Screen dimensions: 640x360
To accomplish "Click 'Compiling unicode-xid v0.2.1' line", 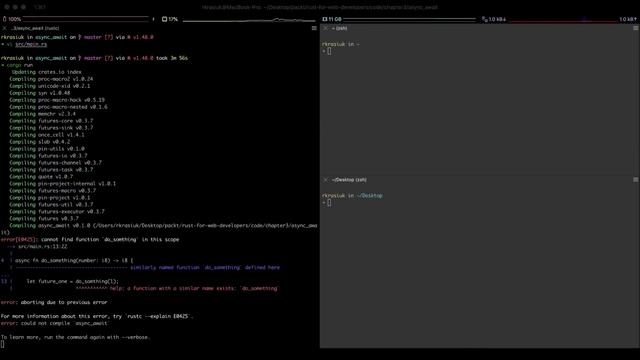I will 50,86.
